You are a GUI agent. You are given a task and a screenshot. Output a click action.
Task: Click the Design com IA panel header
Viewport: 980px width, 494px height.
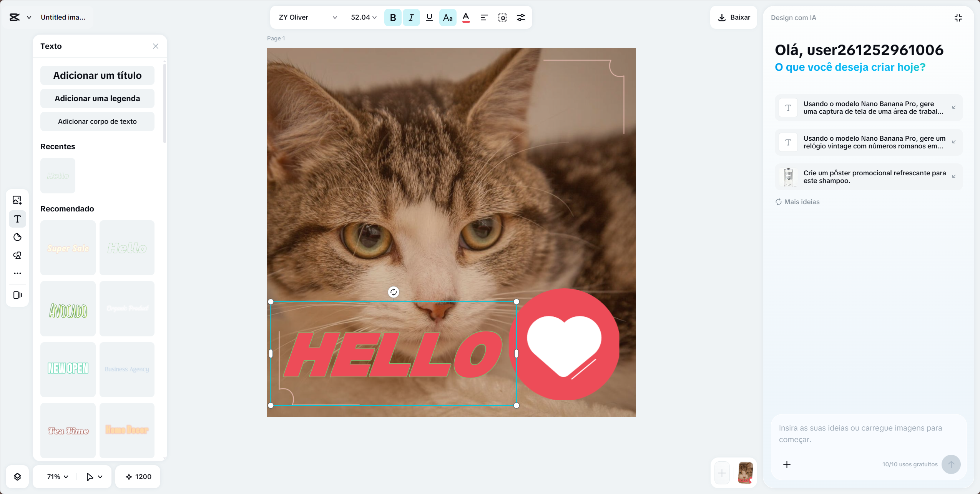793,17
